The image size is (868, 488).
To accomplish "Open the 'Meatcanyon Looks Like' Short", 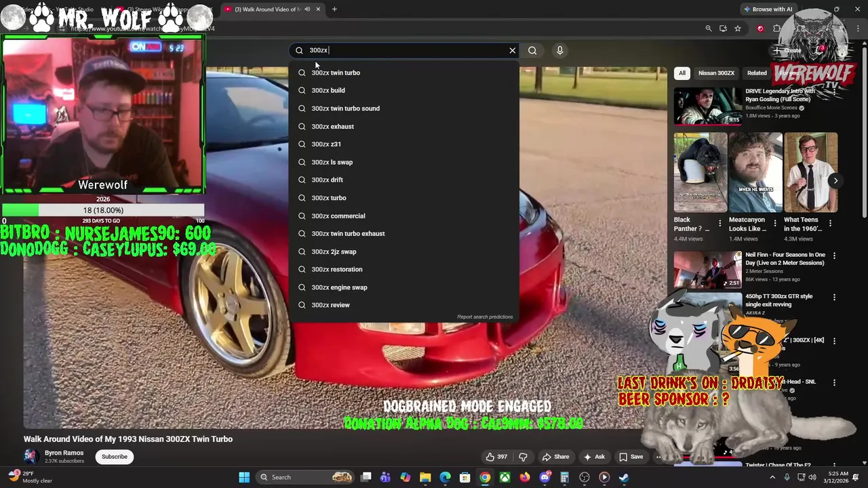I will 755,172.
